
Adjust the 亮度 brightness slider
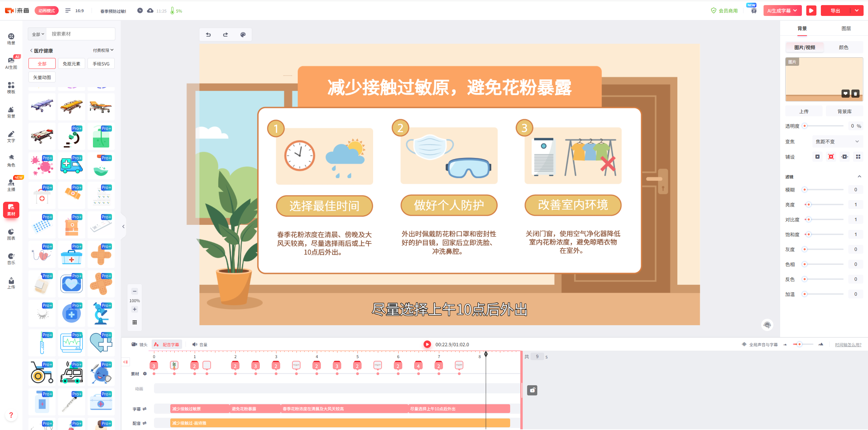pyautogui.click(x=808, y=204)
